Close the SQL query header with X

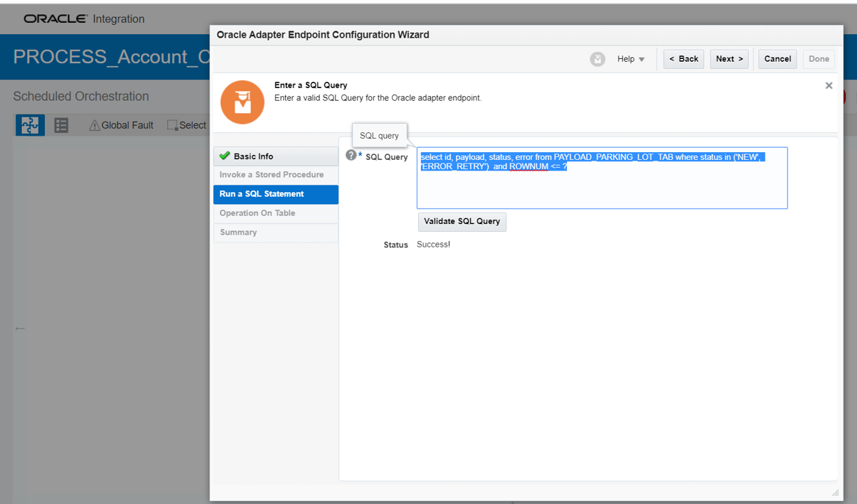(829, 85)
